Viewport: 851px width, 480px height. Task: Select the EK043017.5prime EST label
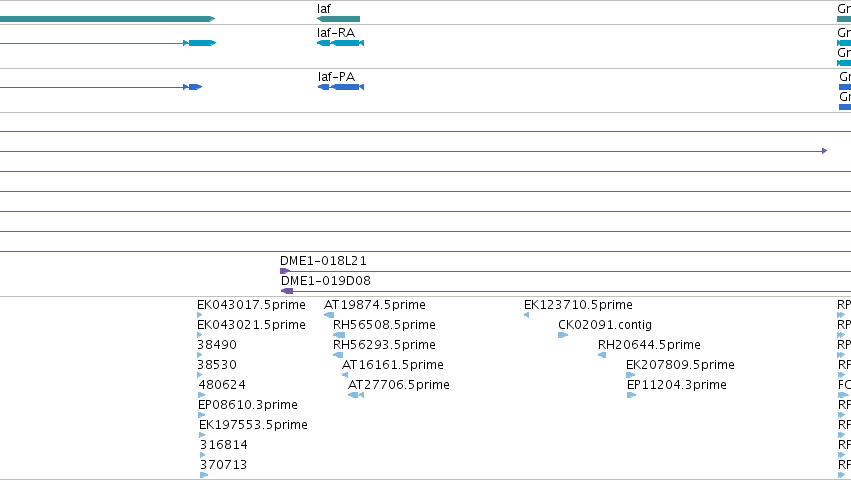pos(251,305)
